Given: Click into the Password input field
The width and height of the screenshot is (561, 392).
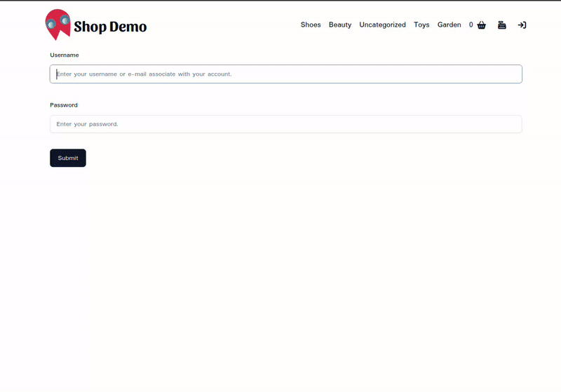Looking at the screenshot, I should click(285, 124).
